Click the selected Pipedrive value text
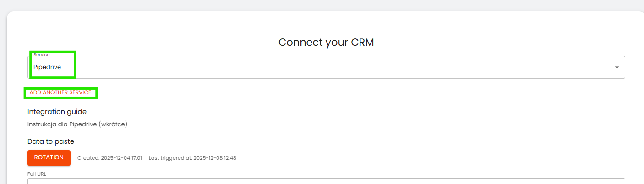This screenshot has height=184, width=644. 47,67
